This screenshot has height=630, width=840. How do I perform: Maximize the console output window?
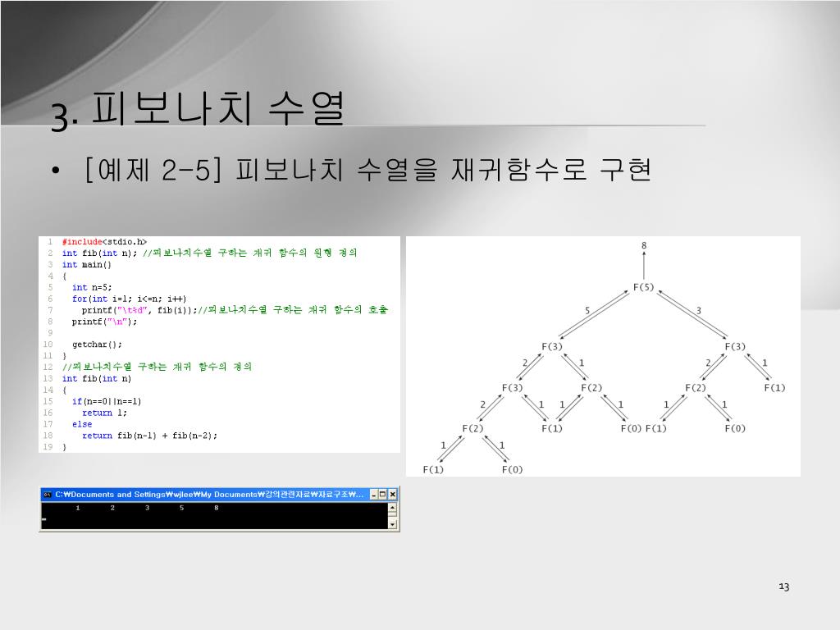(383, 495)
